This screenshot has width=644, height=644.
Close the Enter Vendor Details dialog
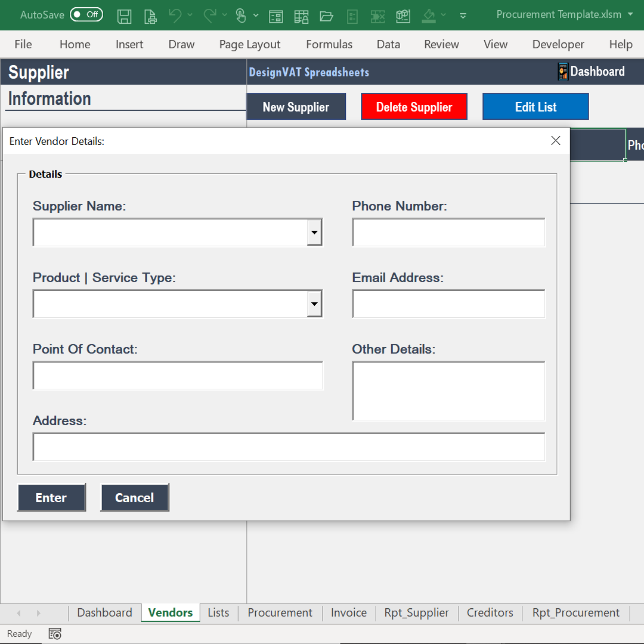point(555,141)
